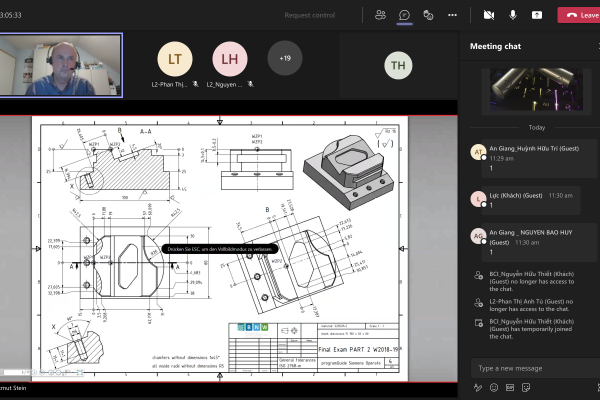The height and width of the screenshot is (400, 600).
Task: Open the participants panel
Action: (x=380, y=15)
